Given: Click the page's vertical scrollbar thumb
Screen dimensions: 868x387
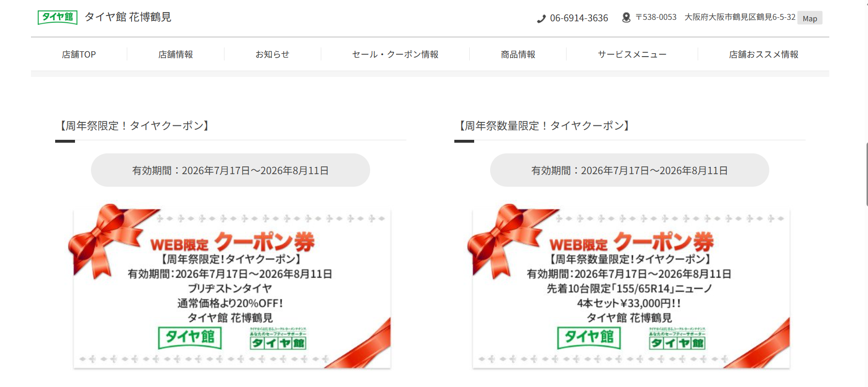Looking at the screenshot, I should pos(867,174).
